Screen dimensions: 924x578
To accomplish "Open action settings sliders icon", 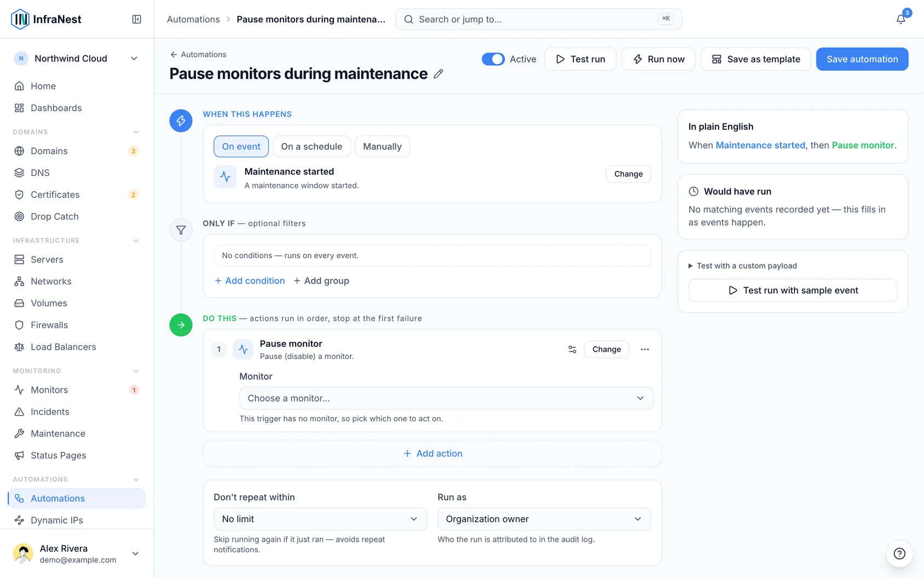I will [x=572, y=349].
